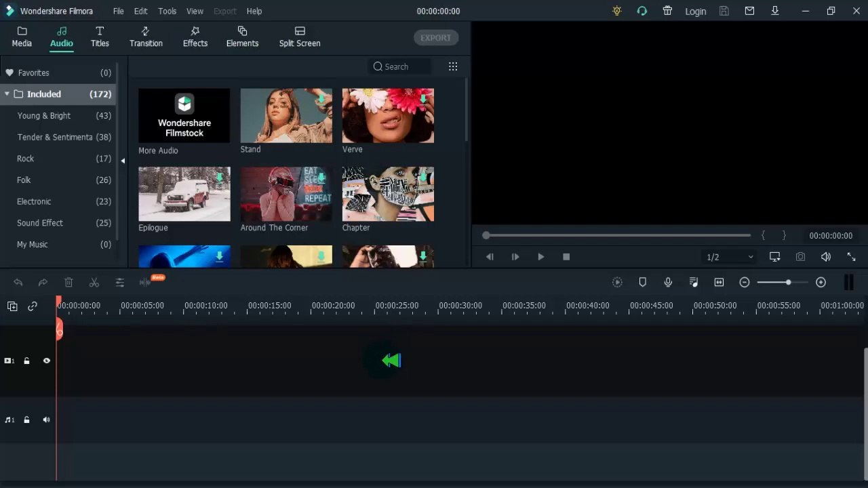Click the split scissors icon
Screen dimensions: 868x488
[x=94, y=282]
